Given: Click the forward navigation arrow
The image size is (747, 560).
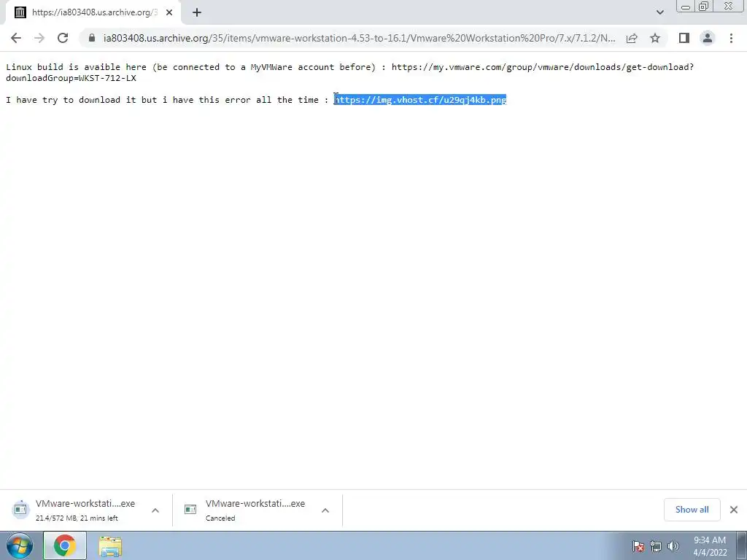Looking at the screenshot, I should click(39, 38).
